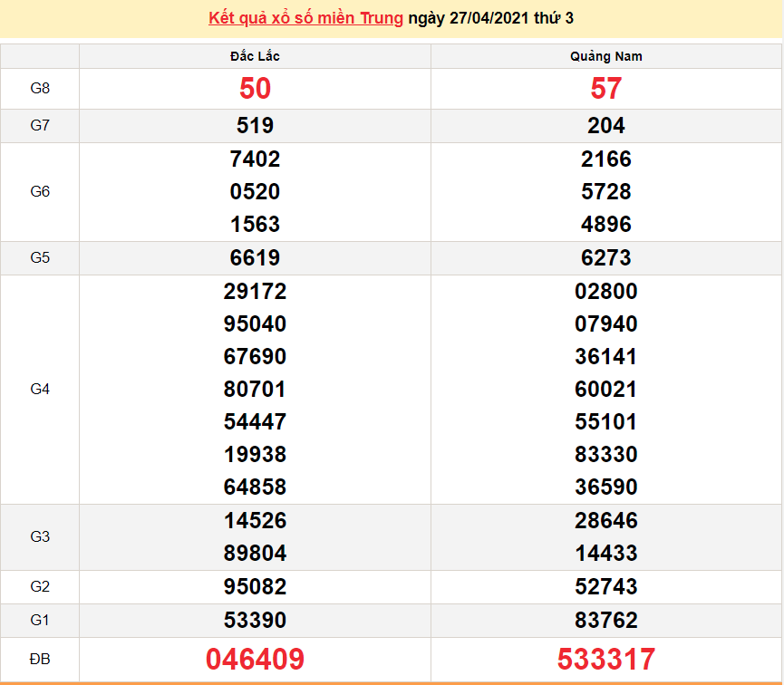The width and height of the screenshot is (784, 685).
Task: Click the G6 result 2166
Action: pyautogui.click(x=606, y=159)
